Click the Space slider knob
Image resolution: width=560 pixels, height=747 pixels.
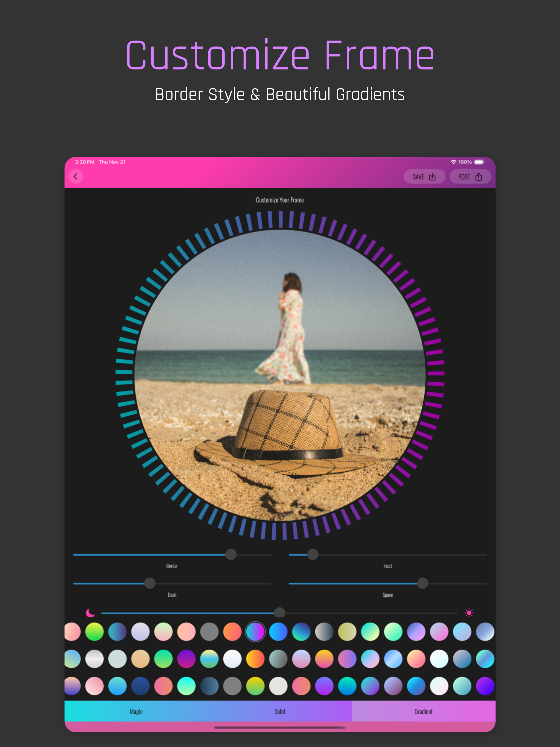[x=422, y=583]
